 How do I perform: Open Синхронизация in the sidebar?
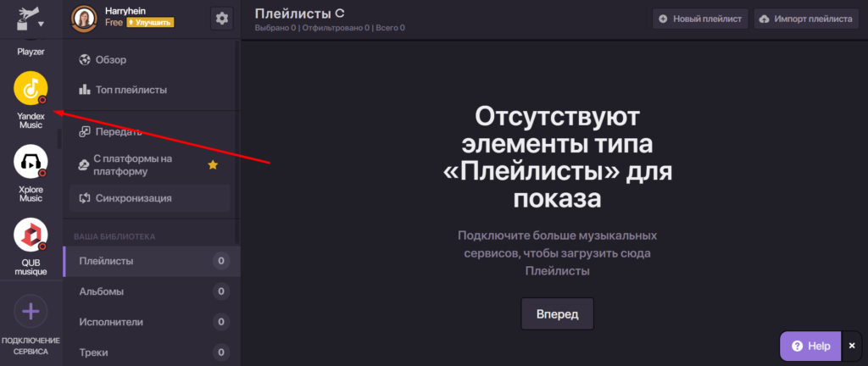(133, 198)
